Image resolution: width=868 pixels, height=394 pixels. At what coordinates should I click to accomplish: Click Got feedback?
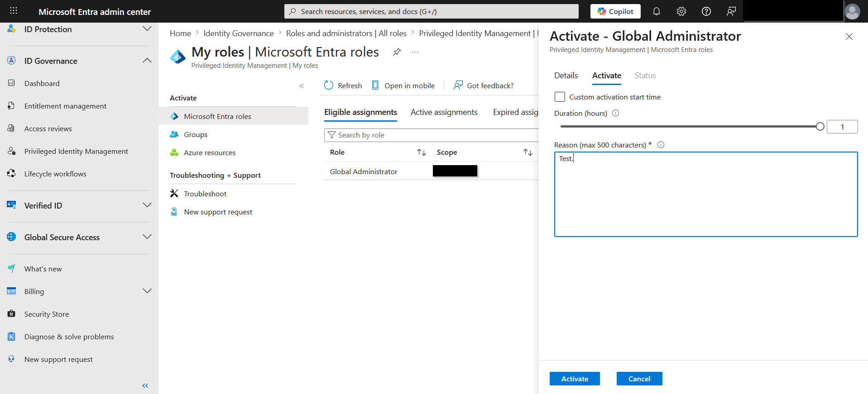484,85
